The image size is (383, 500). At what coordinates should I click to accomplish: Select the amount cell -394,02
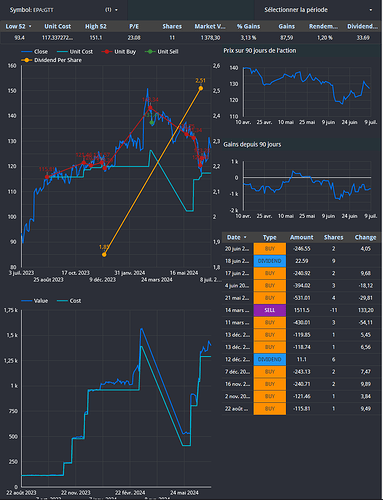(x=302, y=286)
